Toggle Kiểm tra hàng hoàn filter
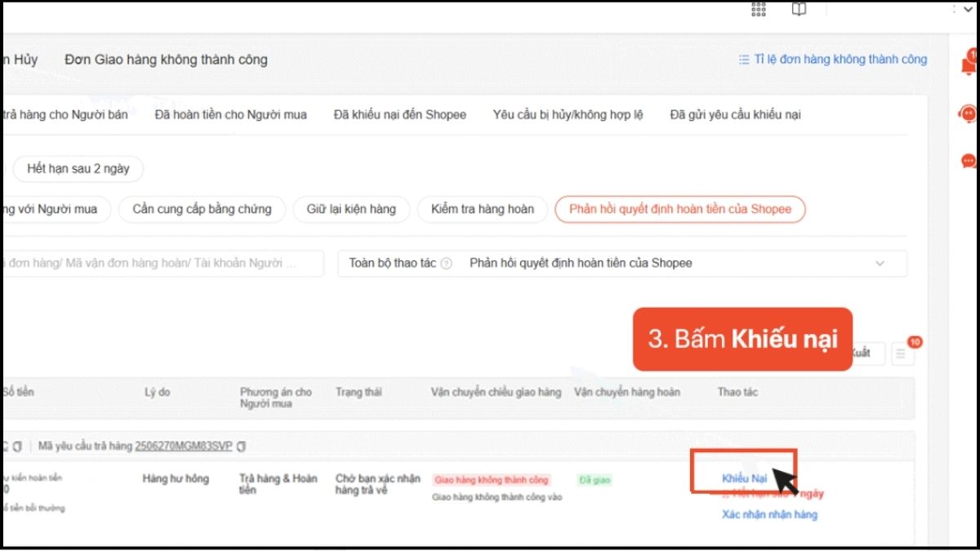 pos(483,209)
